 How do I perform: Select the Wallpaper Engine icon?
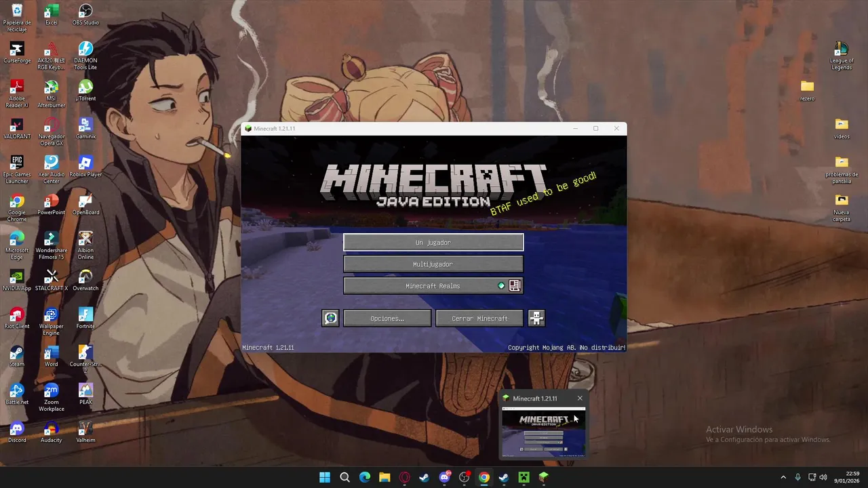tap(51, 322)
